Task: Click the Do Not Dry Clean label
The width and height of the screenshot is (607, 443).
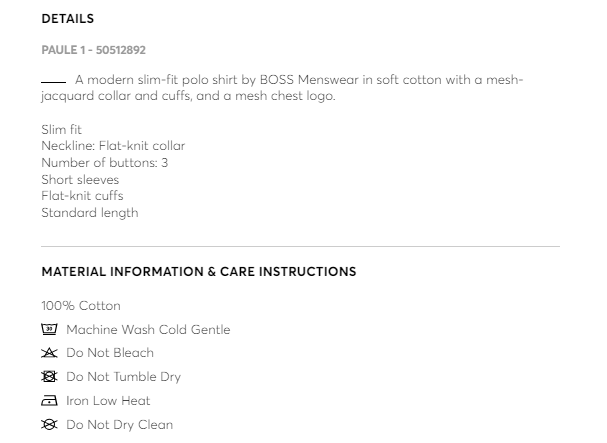Action: 119,425
